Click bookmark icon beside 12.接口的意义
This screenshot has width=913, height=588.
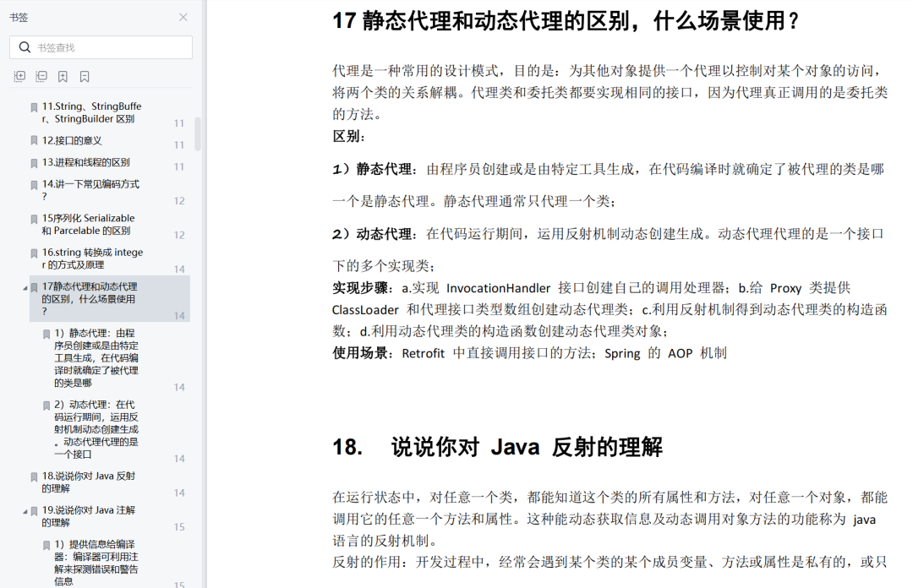click(x=34, y=141)
